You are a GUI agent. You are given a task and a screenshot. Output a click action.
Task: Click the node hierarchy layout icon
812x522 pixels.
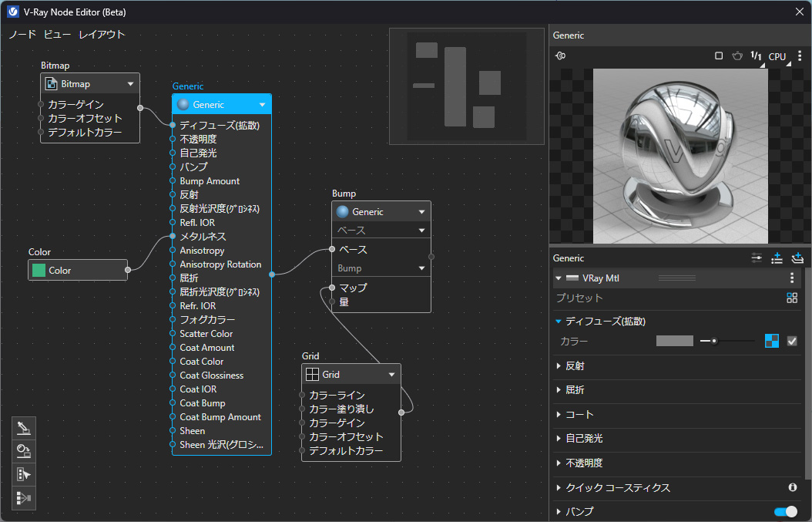pyautogui.click(x=23, y=498)
